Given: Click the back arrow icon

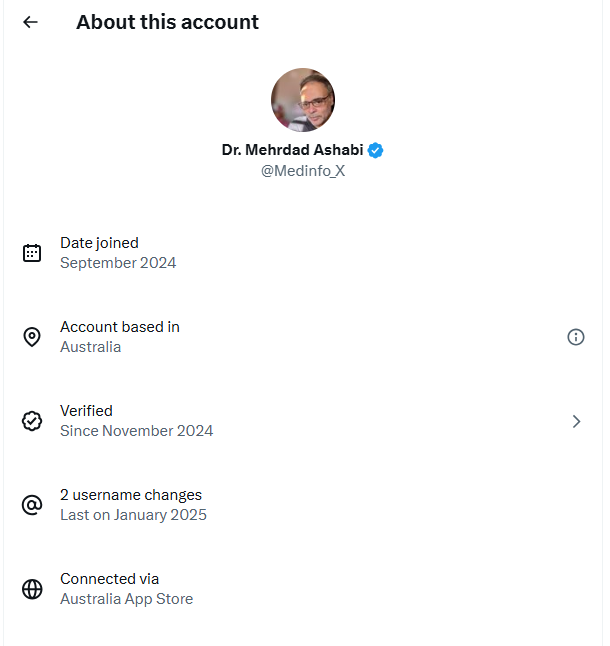Looking at the screenshot, I should click(x=31, y=22).
